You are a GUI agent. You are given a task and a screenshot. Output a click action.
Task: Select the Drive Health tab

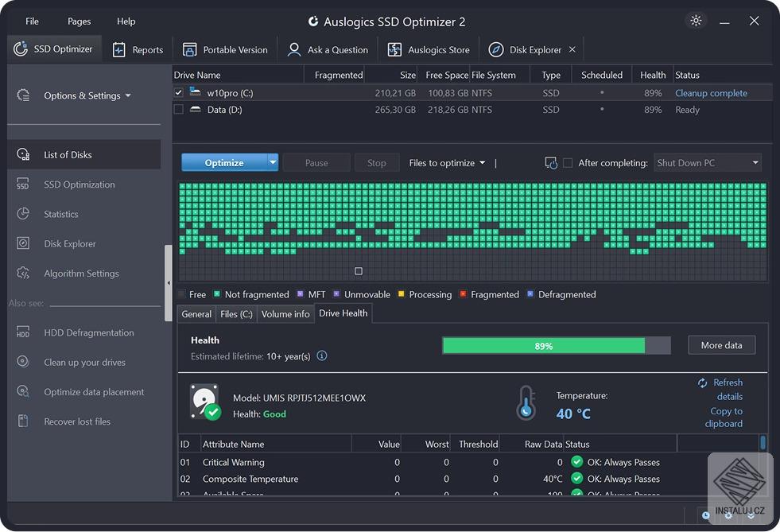point(343,313)
